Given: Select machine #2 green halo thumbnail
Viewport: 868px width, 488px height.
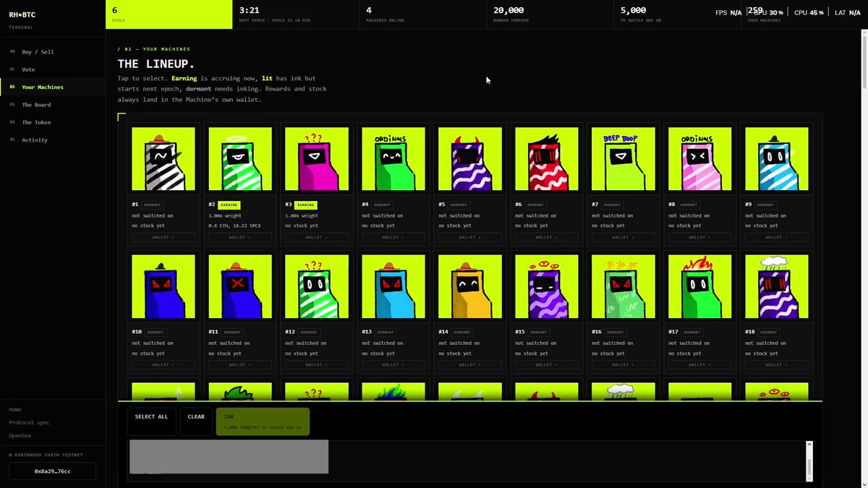Looking at the screenshot, I should click(240, 159).
